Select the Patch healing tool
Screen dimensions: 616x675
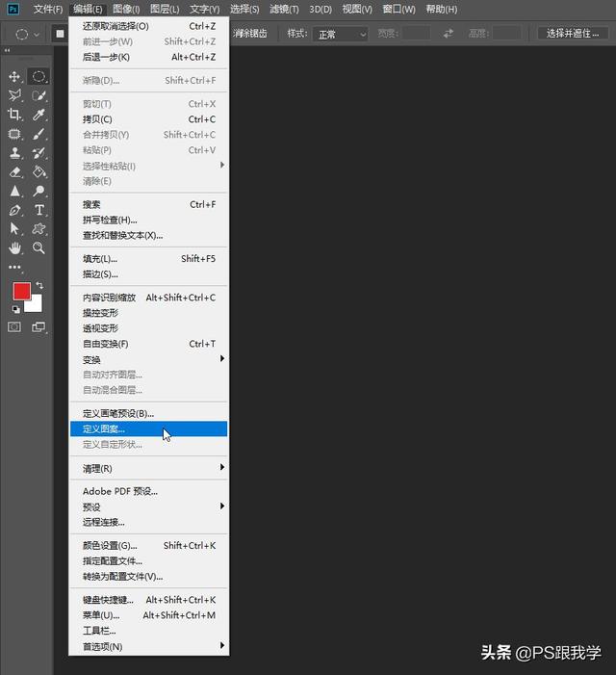(14, 134)
